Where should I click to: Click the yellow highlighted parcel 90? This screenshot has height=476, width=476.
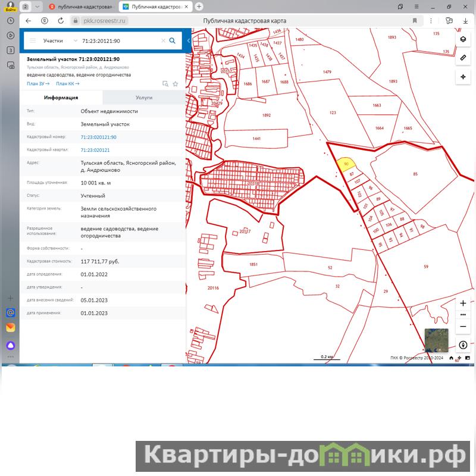click(x=346, y=164)
